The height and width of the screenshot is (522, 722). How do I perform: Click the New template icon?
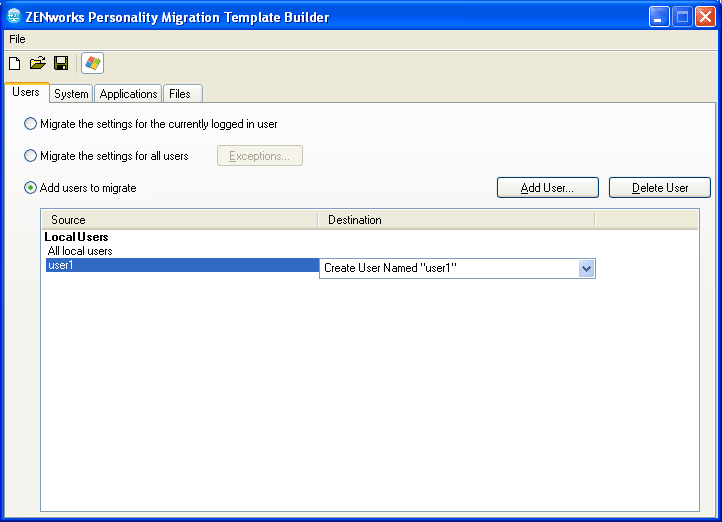tap(14, 63)
